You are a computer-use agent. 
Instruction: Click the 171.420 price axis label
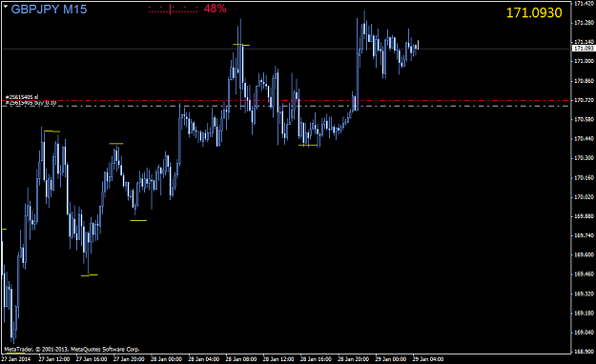click(584, 4)
